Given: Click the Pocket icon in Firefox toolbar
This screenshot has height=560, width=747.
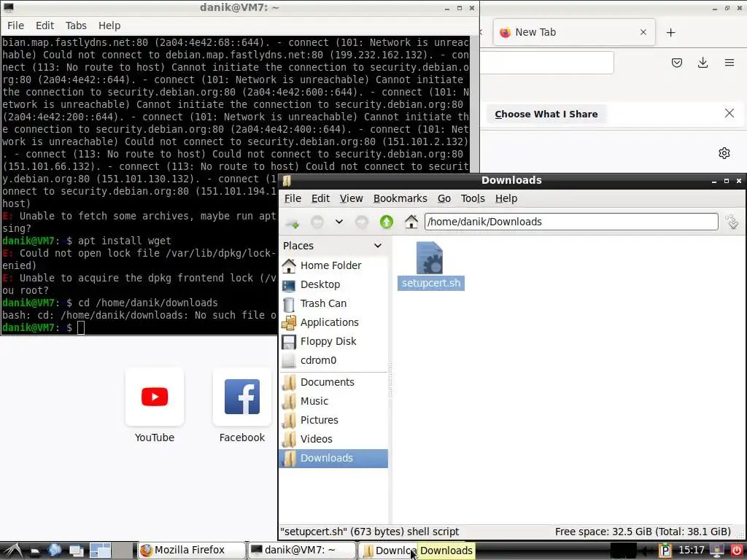Looking at the screenshot, I should [x=676, y=63].
